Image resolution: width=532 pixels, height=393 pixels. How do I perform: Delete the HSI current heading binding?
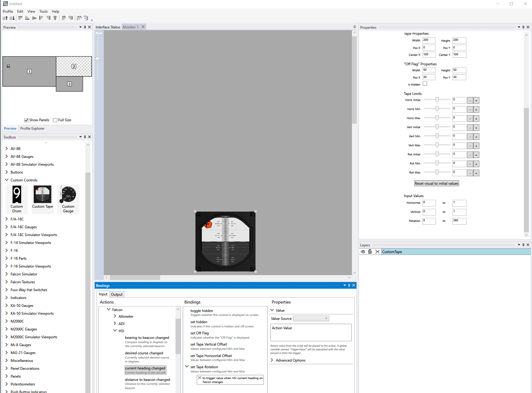200,378
